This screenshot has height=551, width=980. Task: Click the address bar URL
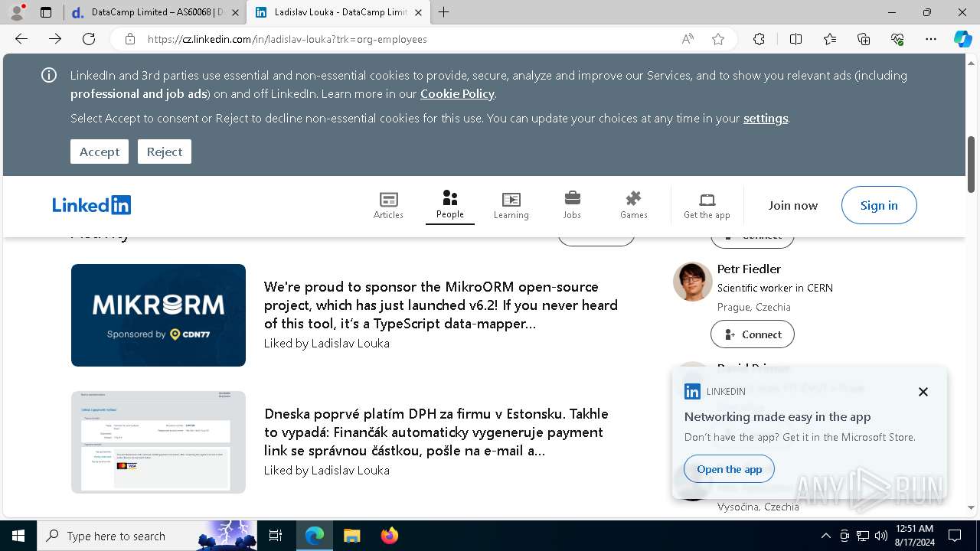287,39
